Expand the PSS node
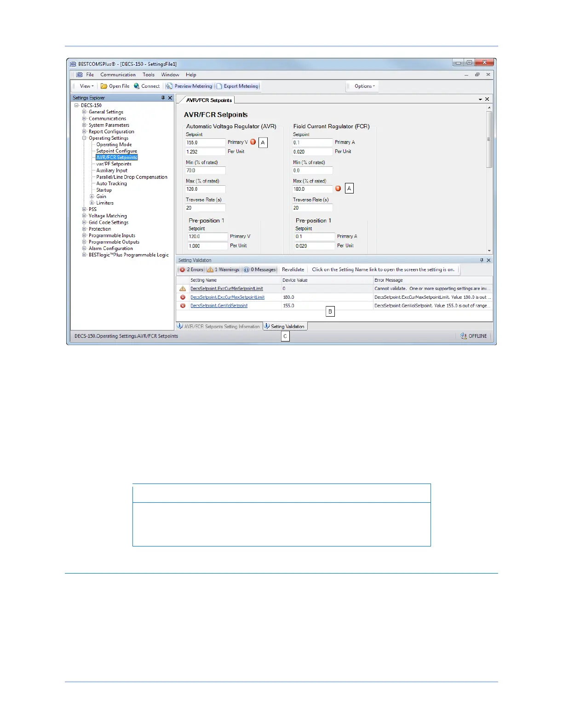This screenshot has width=563, height=728. tap(84, 209)
